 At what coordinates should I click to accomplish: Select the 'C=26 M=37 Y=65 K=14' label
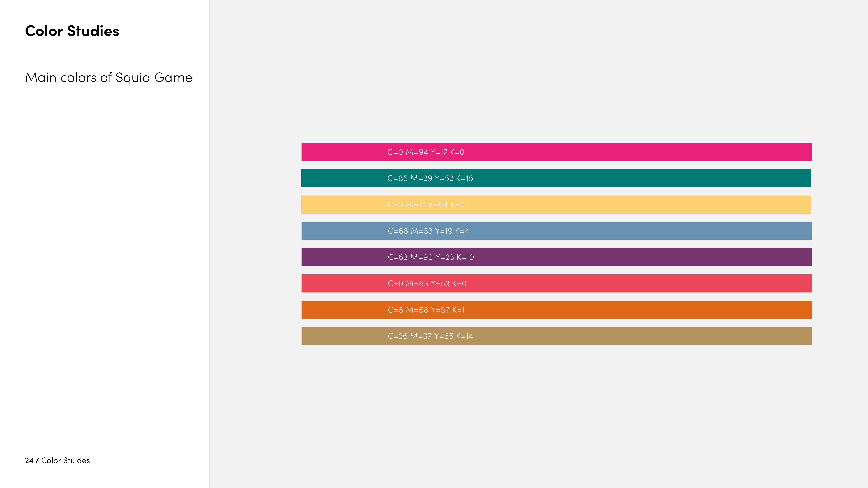click(430, 336)
